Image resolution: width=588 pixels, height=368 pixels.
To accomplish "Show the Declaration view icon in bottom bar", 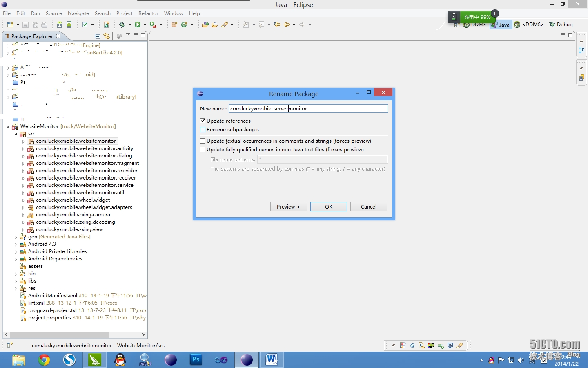I will click(421, 346).
